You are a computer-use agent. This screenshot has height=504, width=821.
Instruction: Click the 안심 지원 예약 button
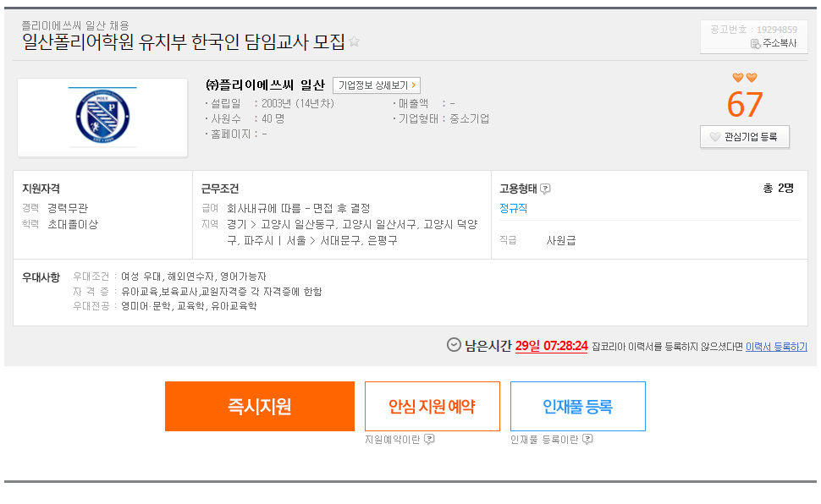click(x=433, y=406)
